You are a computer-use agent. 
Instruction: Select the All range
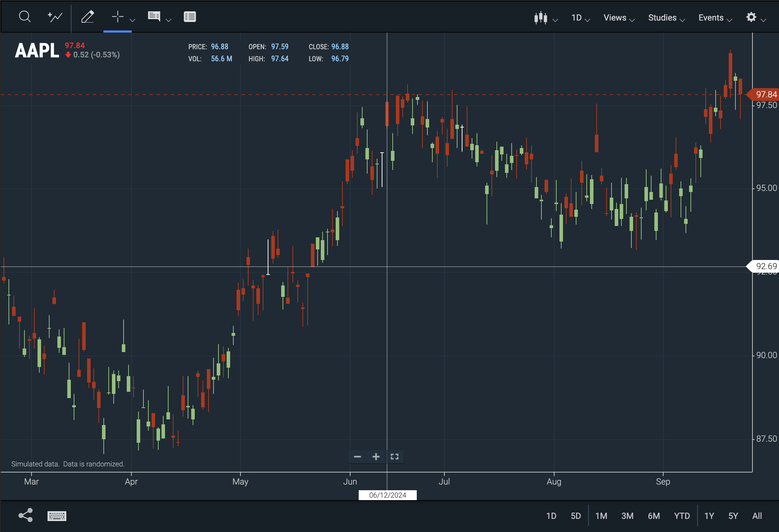pos(757,516)
